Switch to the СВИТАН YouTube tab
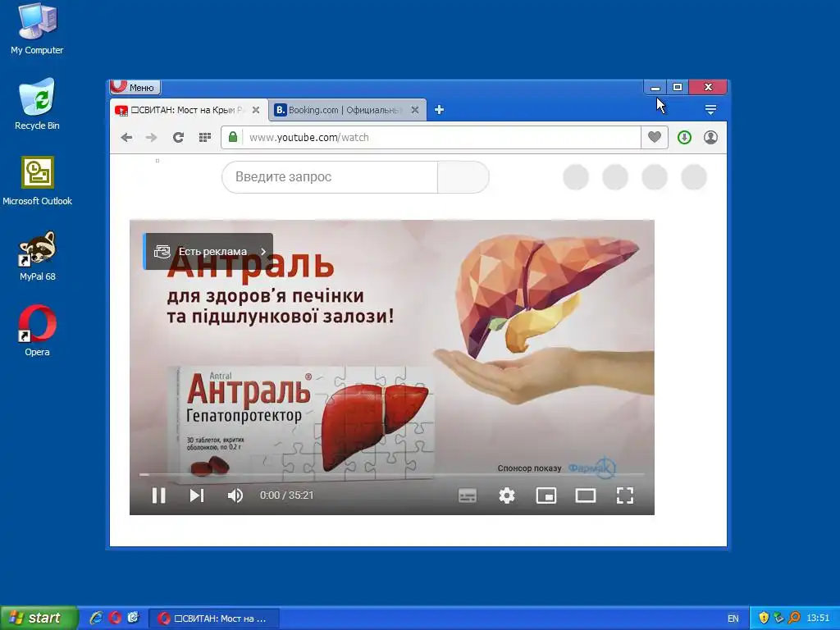The height and width of the screenshot is (630, 840). click(188, 110)
